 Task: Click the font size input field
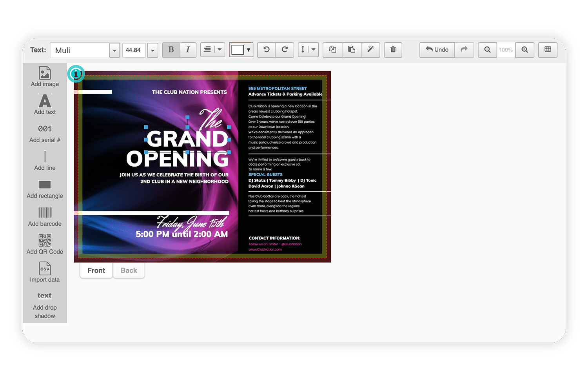(x=134, y=50)
